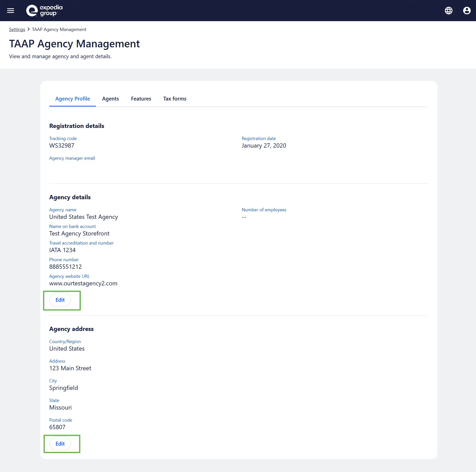Select the agency name United States Test Agency

click(x=84, y=217)
